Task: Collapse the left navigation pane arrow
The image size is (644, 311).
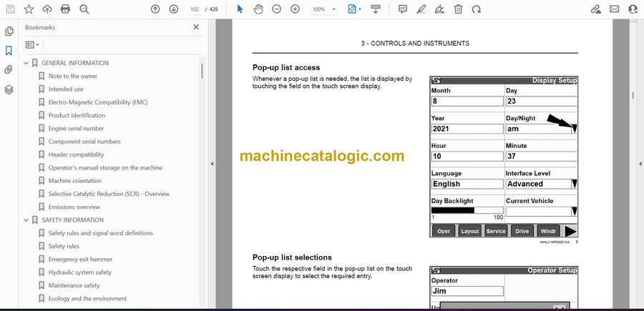Action: coord(212,164)
